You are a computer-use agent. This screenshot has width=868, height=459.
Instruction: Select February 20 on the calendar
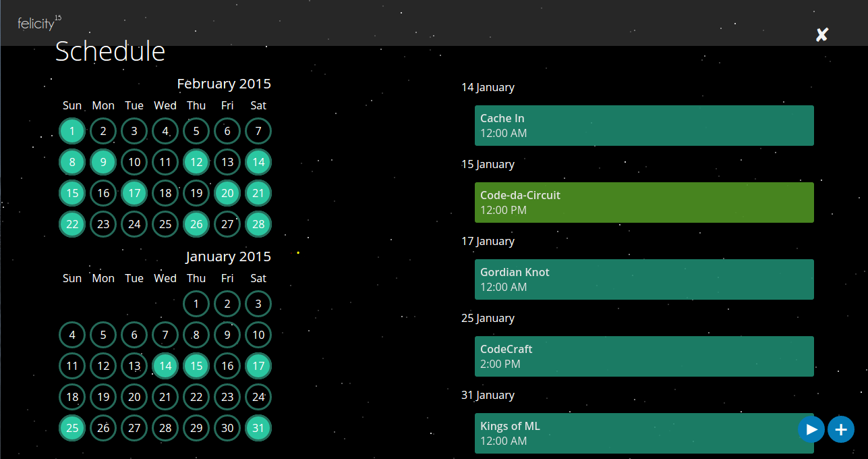click(227, 193)
